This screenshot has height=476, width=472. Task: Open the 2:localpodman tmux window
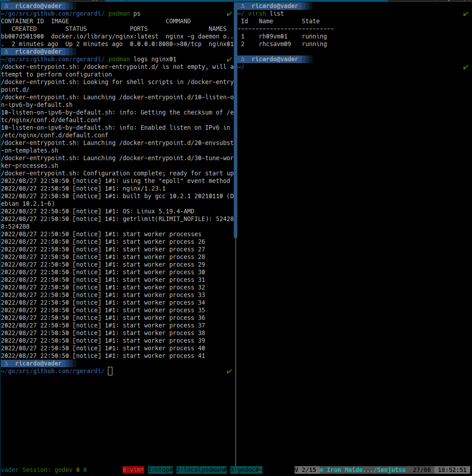[x=202, y=470]
